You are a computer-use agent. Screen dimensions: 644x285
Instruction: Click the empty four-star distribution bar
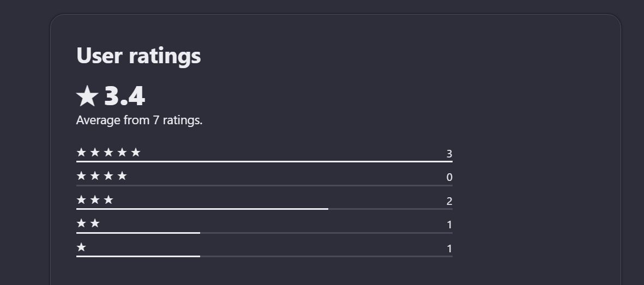[264, 185]
